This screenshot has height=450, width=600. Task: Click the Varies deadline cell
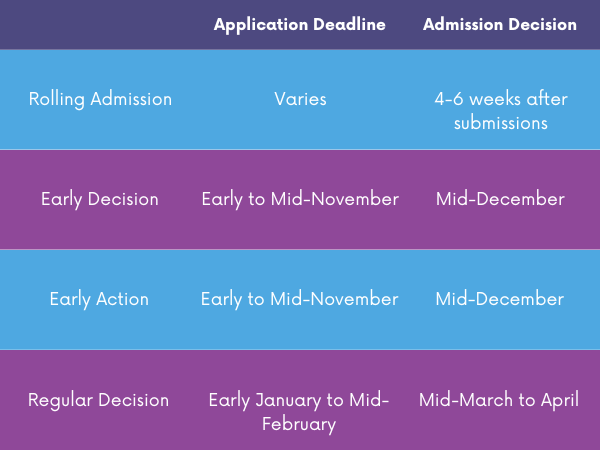(300, 99)
